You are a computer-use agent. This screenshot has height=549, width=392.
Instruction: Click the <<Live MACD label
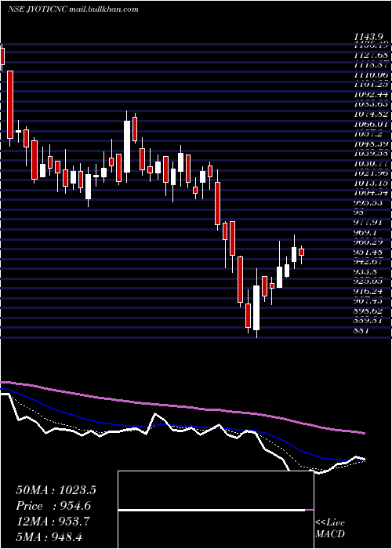pos(330,529)
